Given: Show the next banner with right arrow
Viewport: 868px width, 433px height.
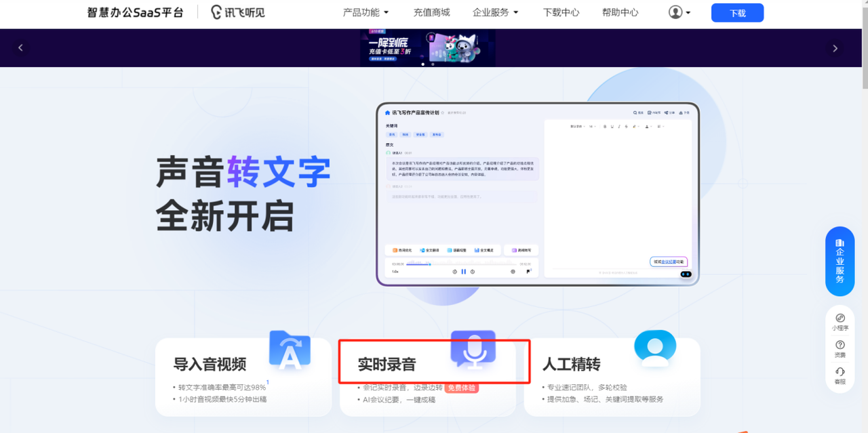Looking at the screenshot, I should [835, 48].
